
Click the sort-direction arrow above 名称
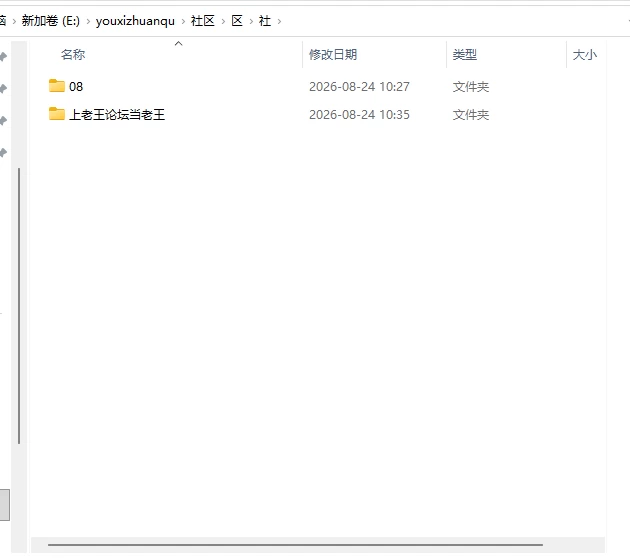tap(179, 43)
